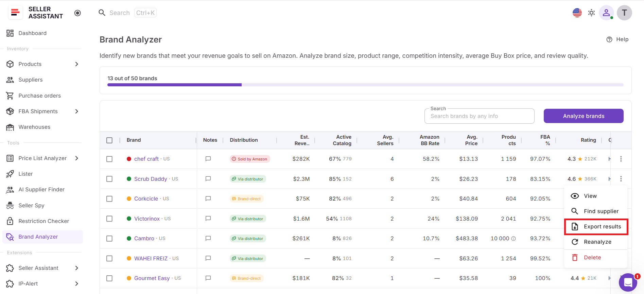This screenshot has height=294, width=644.
Task: Select the Scrub Daddy row checkbox
Action: [109, 179]
